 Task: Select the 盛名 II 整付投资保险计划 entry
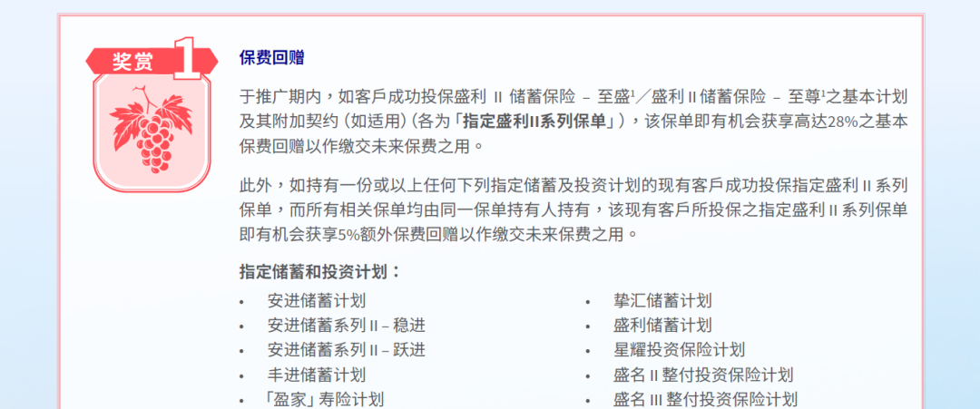(x=702, y=375)
